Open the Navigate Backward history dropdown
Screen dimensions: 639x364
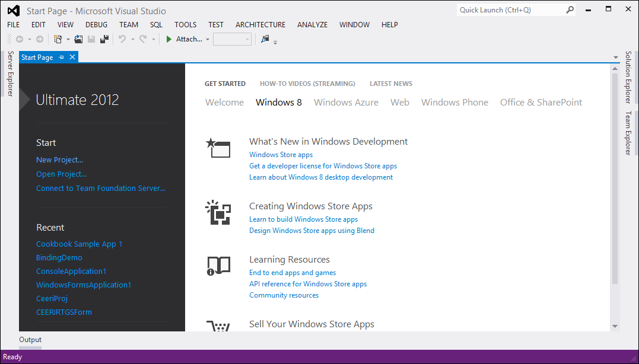(x=29, y=40)
